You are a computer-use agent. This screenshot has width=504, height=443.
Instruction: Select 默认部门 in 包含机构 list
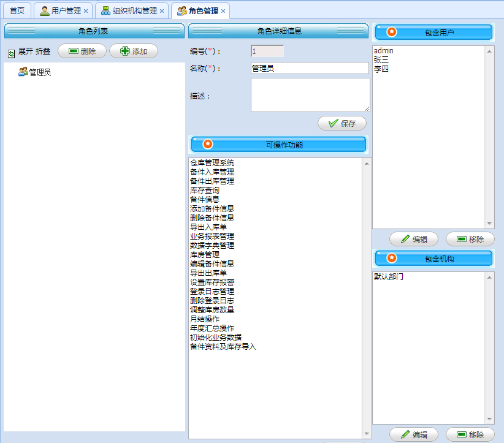pyautogui.click(x=389, y=276)
